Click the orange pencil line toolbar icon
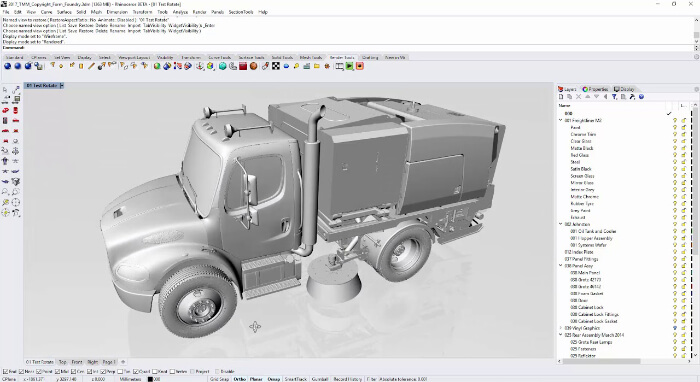 point(91,66)
